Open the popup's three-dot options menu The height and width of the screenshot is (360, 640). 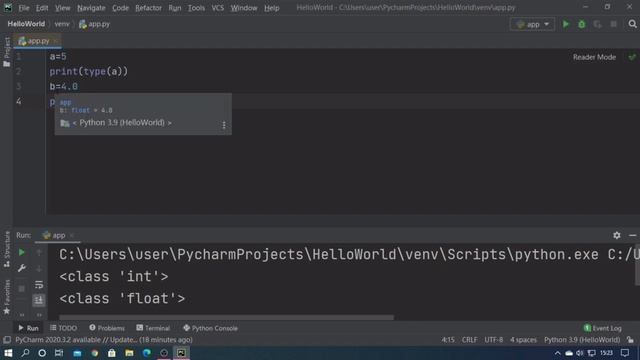[224, 125]
